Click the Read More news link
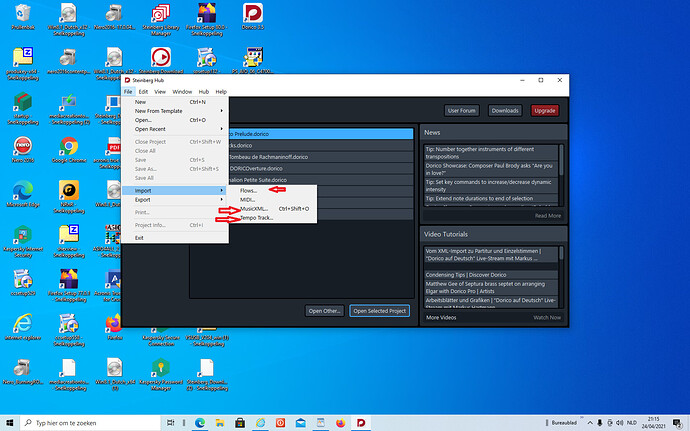 click(548, 216)
